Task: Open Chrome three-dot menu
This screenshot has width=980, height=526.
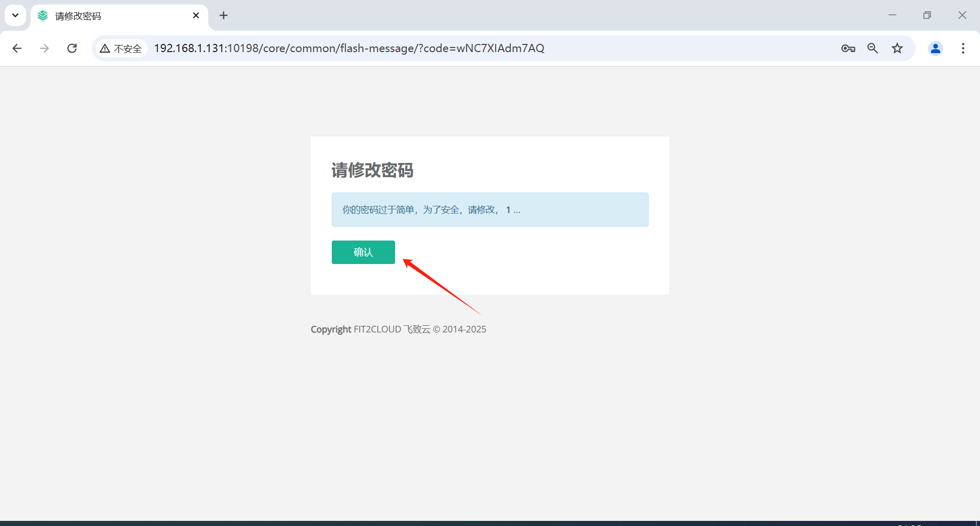Action: 963,48
